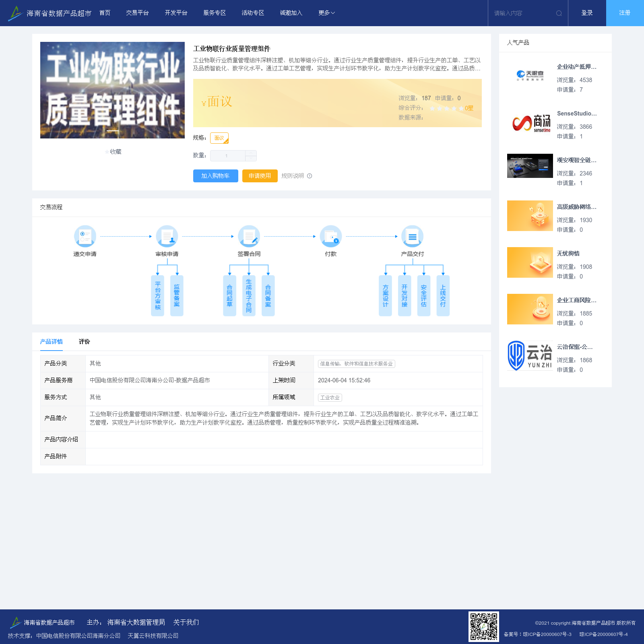Click the 登录 login button
Screen dimensions: 644x644
[x=587, y=13]
